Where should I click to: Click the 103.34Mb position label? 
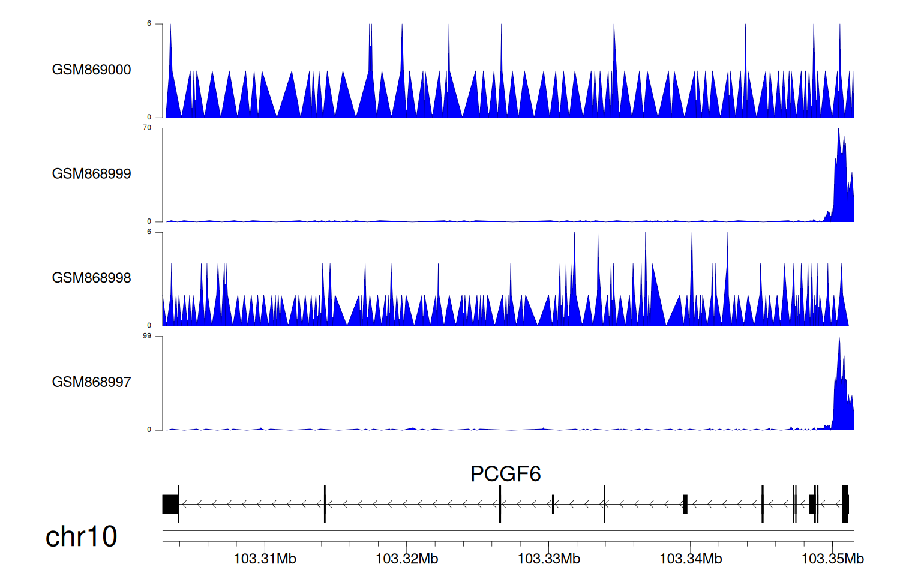pyautogui.click(x=691, y=559)
